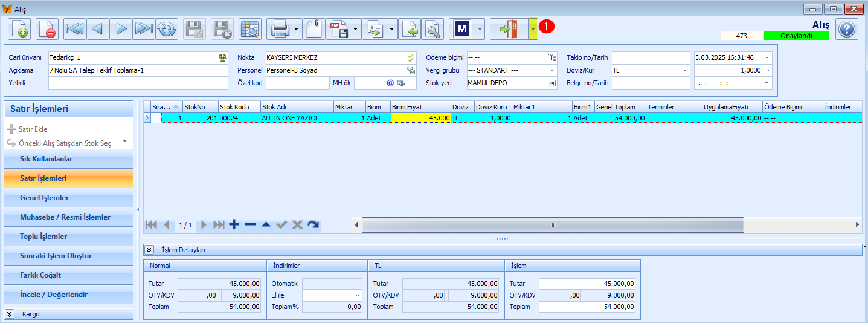Click the grid navigator refresh curved arrow

point(313,224)
